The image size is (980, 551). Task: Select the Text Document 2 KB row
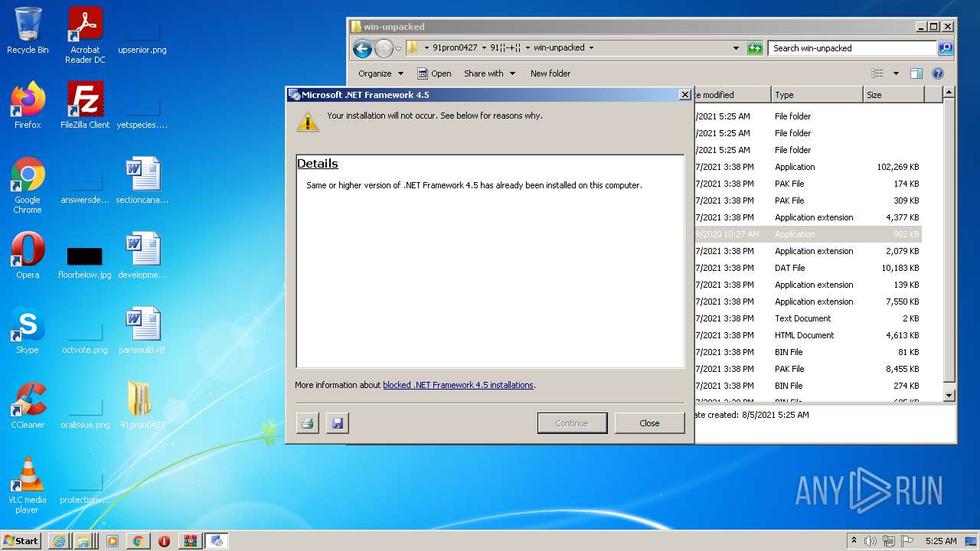[808, 318]
